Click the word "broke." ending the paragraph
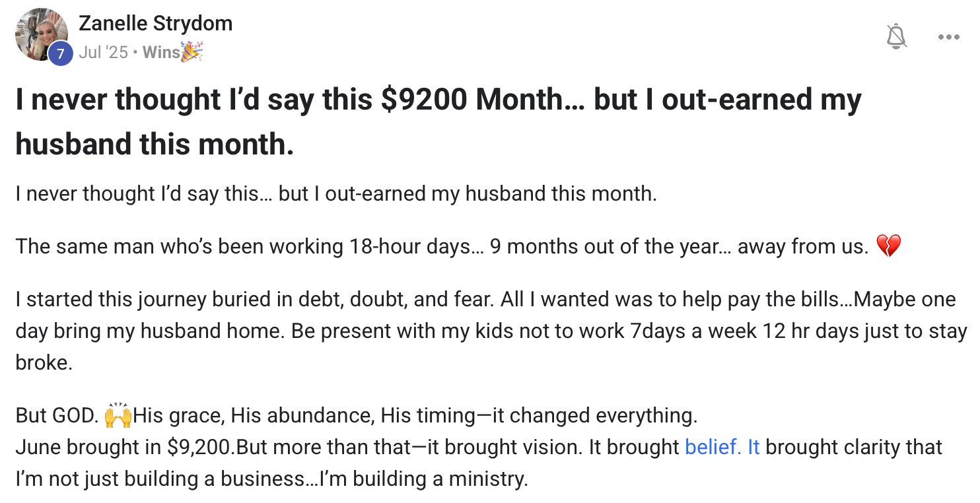 tap(44, 362)
